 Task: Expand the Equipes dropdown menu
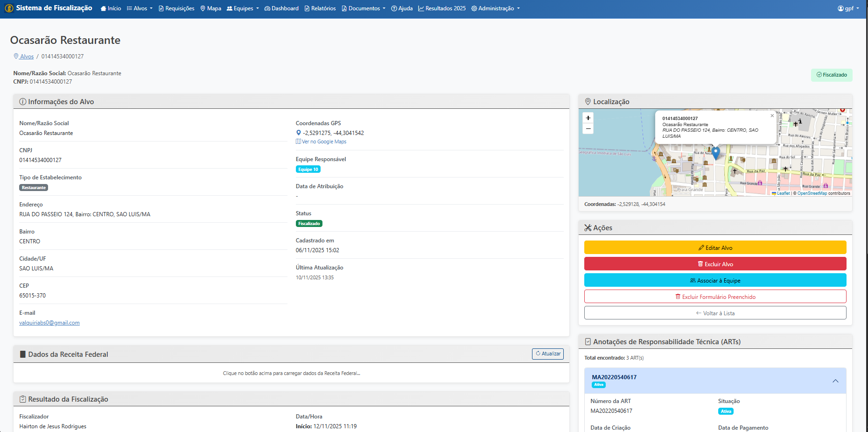pyautogui.click(x=243, y=8)
